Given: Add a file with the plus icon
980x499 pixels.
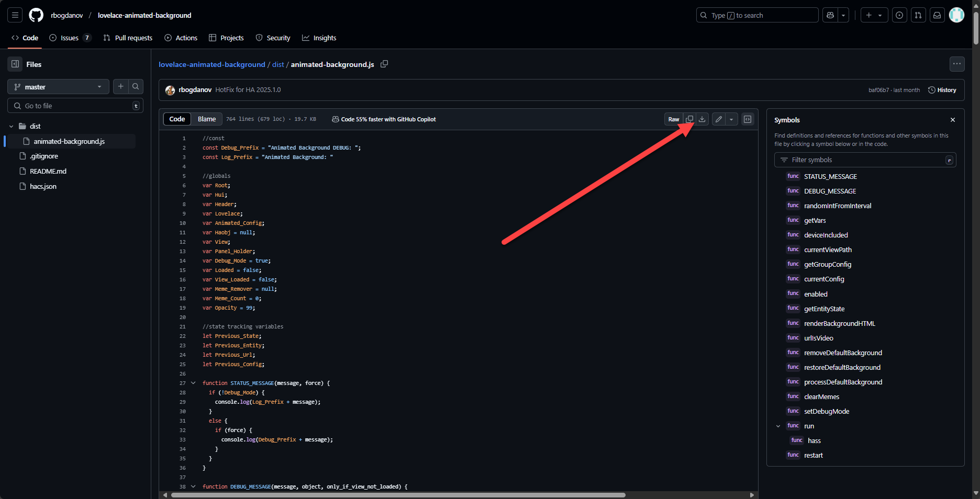Looking at the screenshot, I should 121,87.
